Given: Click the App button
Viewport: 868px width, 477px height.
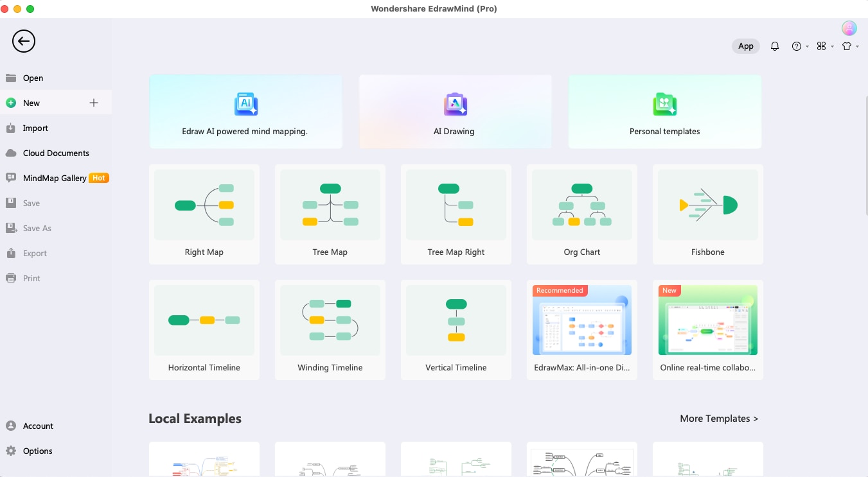Looking at the screenshot, I should (x=746, y=46).
